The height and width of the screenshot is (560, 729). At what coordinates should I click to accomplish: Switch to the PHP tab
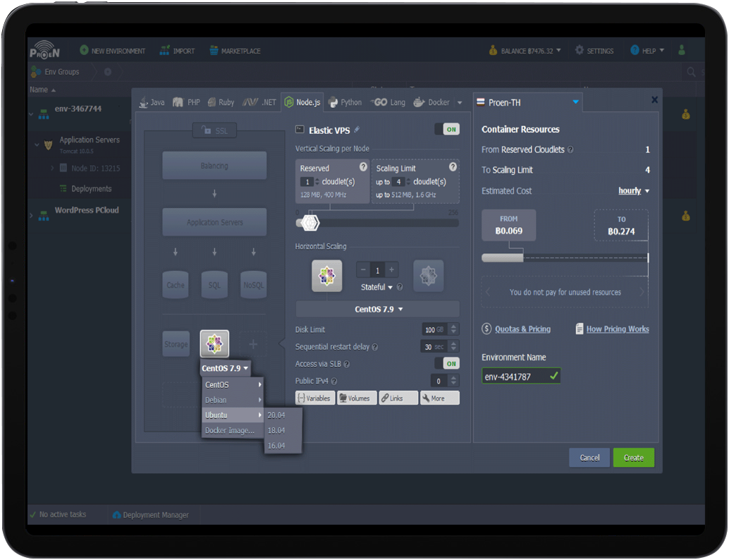186,102
